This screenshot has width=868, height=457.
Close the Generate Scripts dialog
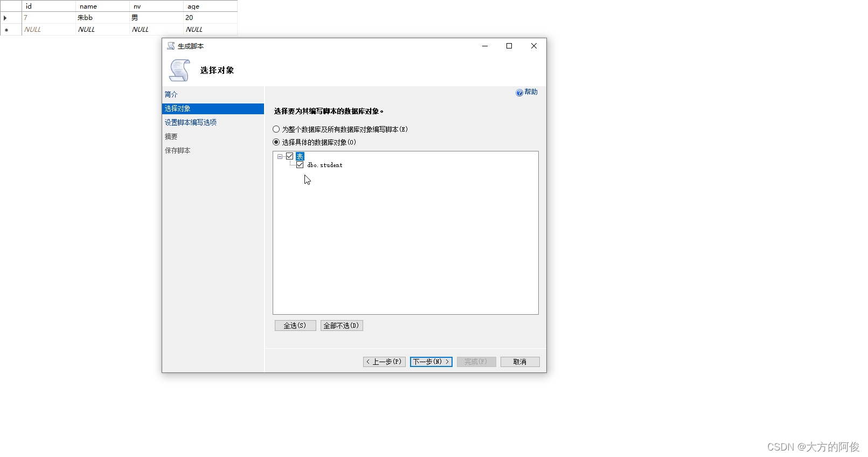point(533,46)
